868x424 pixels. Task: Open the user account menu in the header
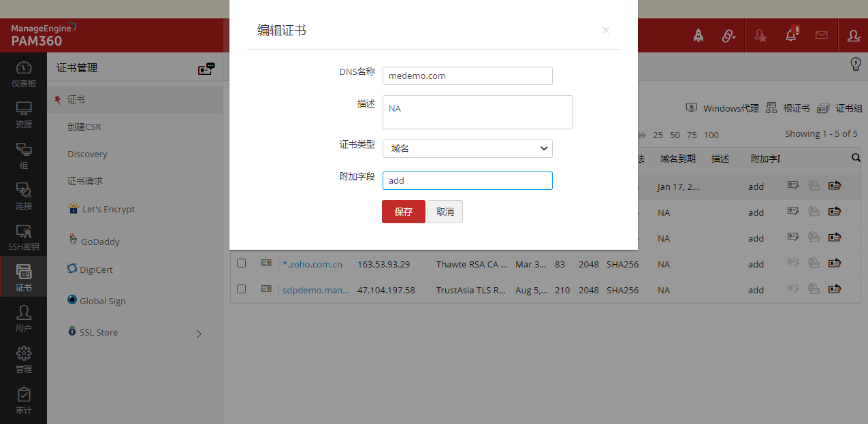[x=854, y=35]
